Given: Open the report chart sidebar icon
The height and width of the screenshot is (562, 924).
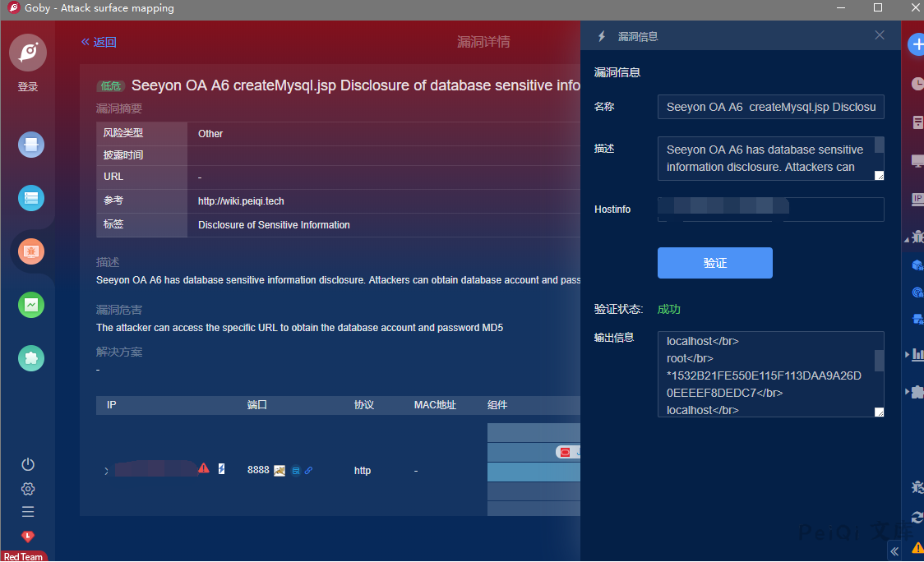Looking at the screenshot, I should [31, 305].
